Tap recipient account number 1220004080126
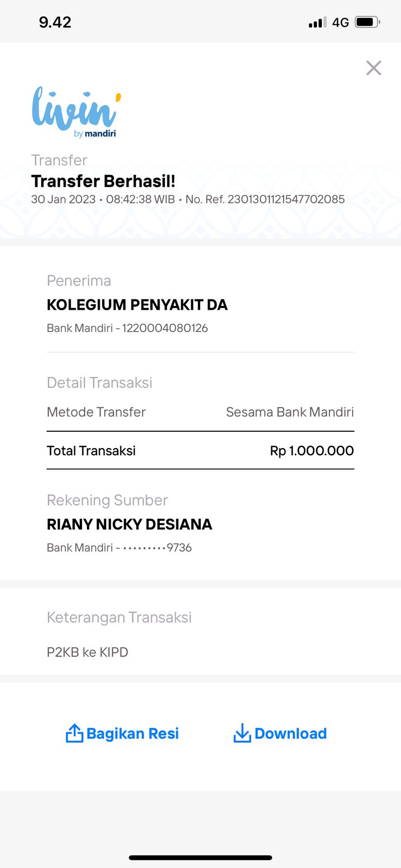This screenshot has height=868, width=401. (165, 328)
